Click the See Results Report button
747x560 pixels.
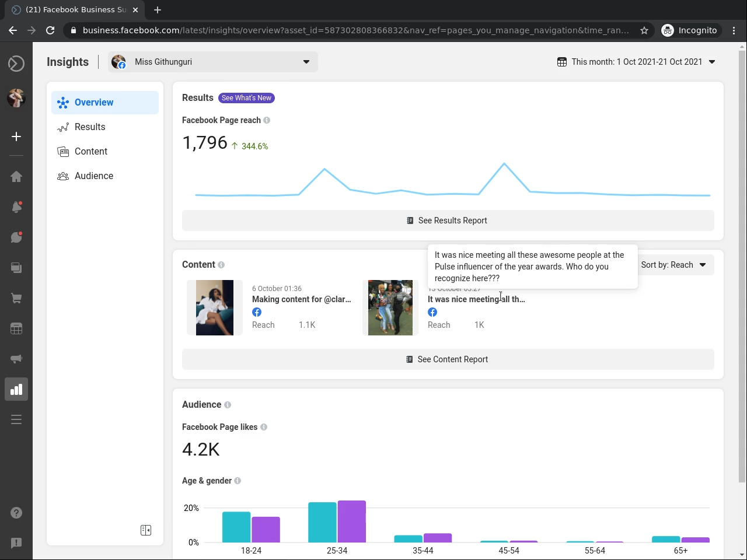448,220
